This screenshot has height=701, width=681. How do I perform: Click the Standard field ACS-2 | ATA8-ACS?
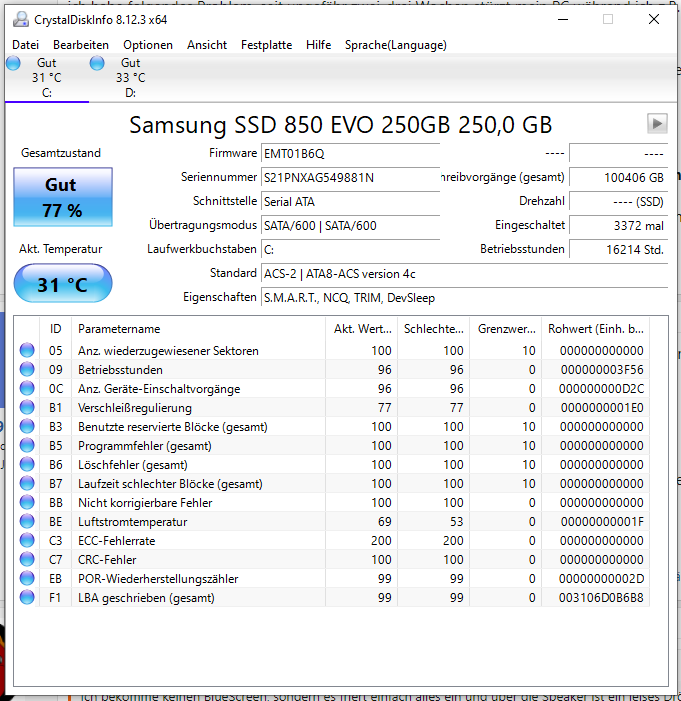tap(464, 274)
